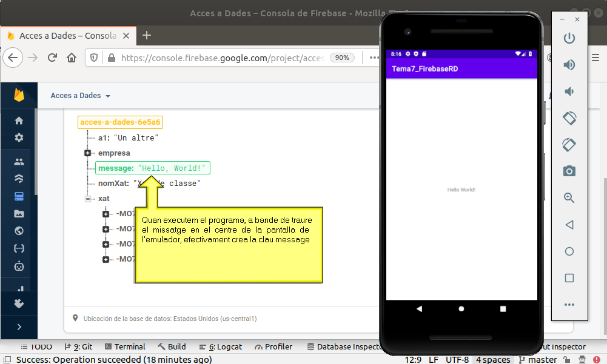Collapse the xat node
Viewport: 607px width, 364px height.
88,199
